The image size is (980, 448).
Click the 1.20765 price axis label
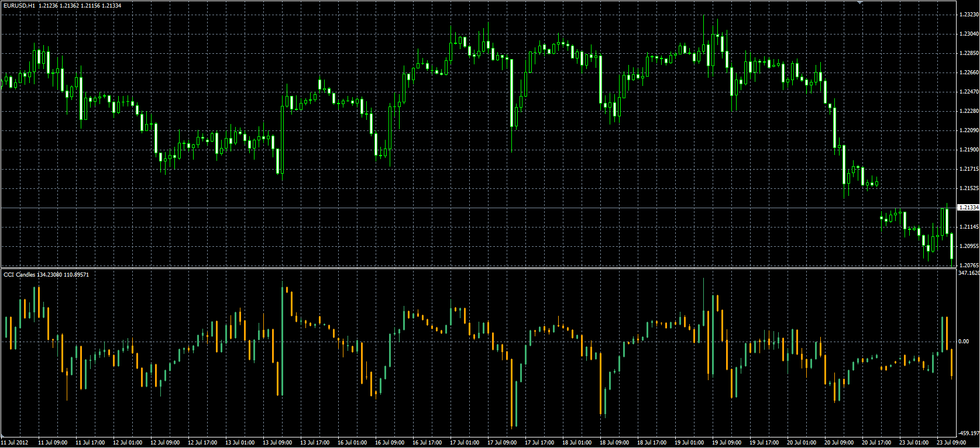[969, 266]
